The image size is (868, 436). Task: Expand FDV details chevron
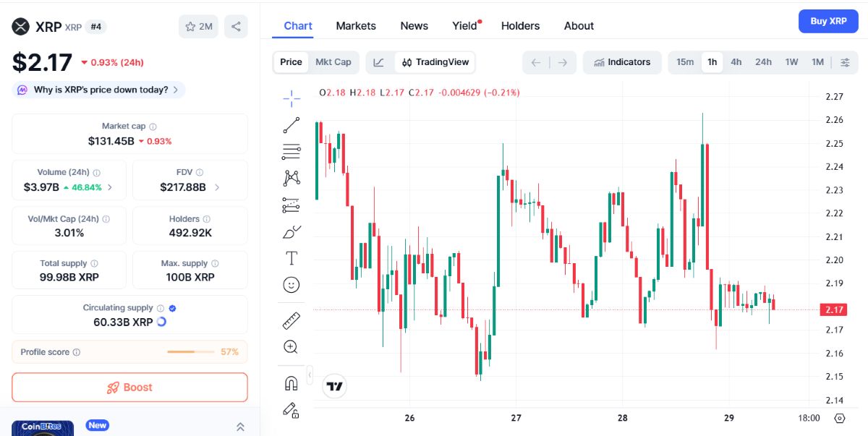[x=217, y=187]
